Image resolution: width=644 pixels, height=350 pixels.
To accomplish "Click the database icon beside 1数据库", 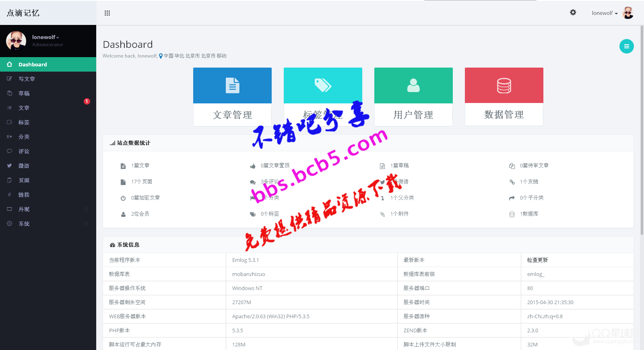I will pyautogui.click(x=512, y=214).
